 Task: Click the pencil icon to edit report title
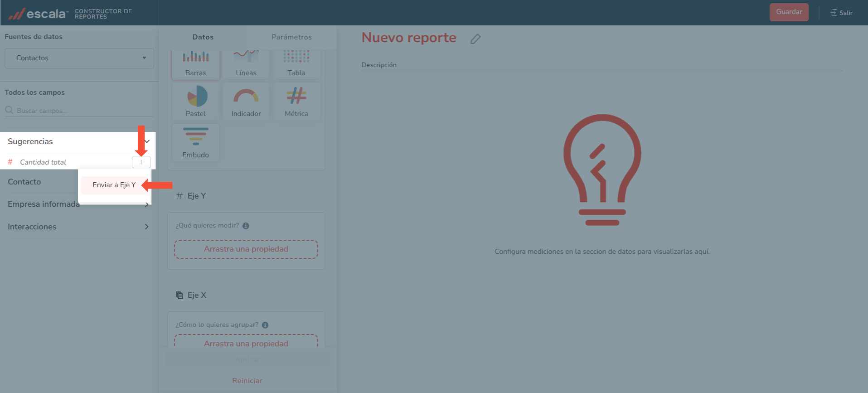tap(475, 39)
